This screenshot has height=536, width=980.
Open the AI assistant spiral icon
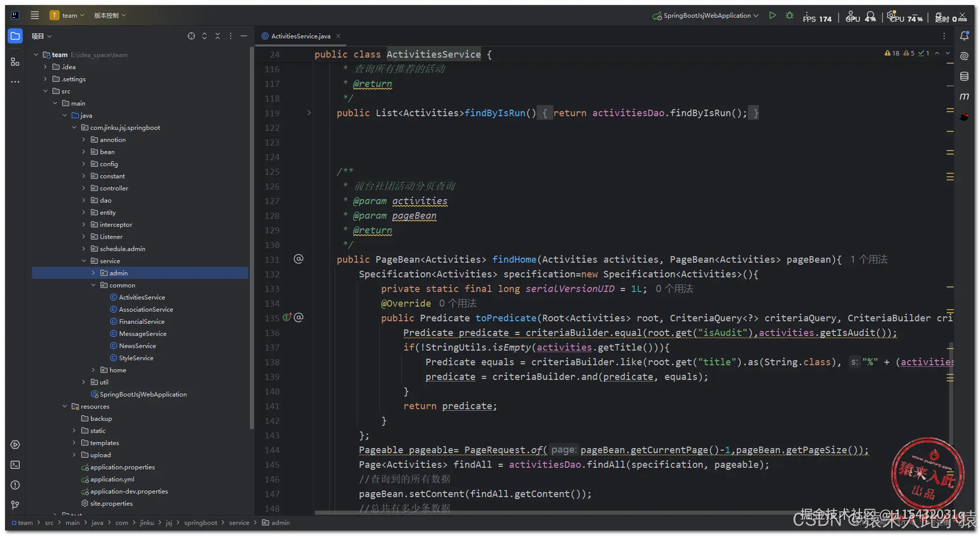(x=964, y=56)
